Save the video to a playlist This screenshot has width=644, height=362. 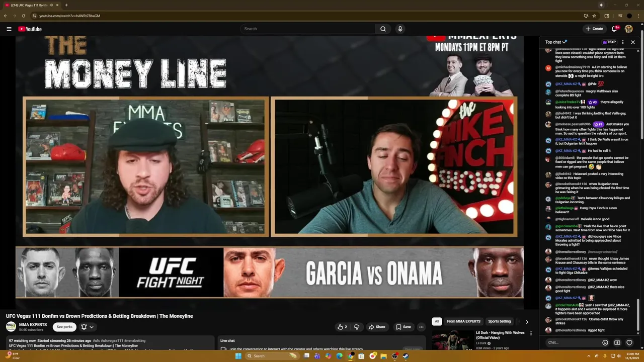(404, 327)
